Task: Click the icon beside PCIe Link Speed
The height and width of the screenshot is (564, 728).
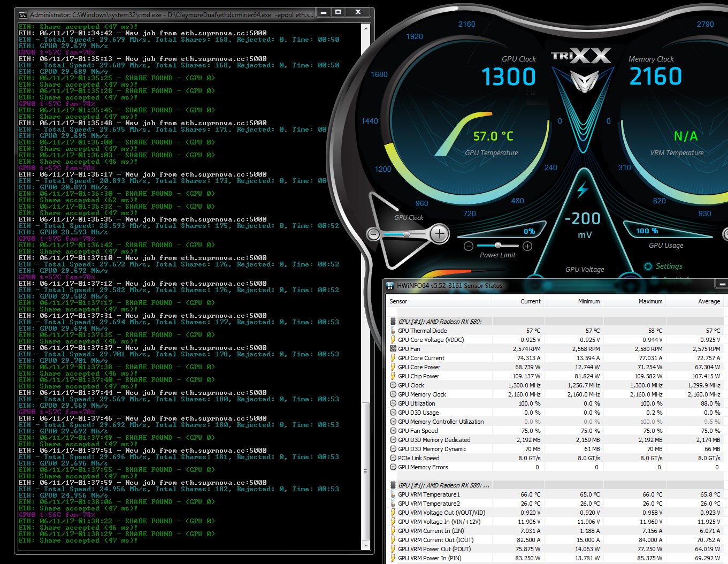Action: coord(393,458)
